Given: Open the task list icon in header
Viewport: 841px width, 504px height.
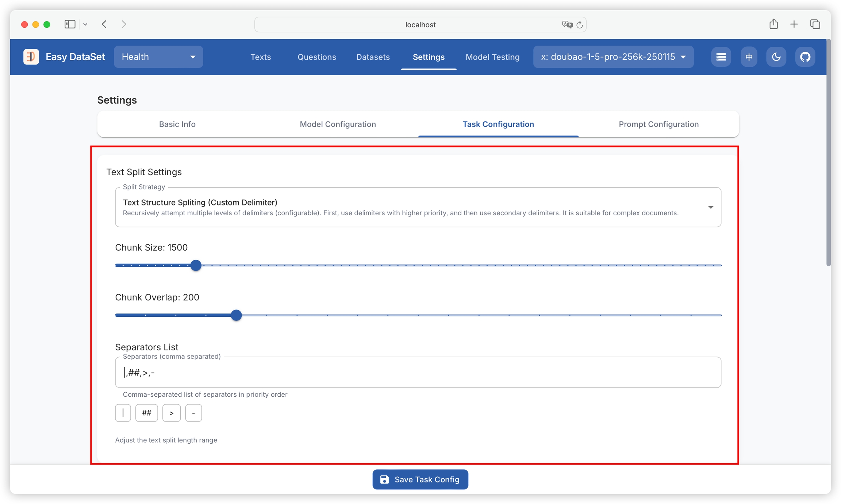Looking at the screenshot, I should click(721, 57).
